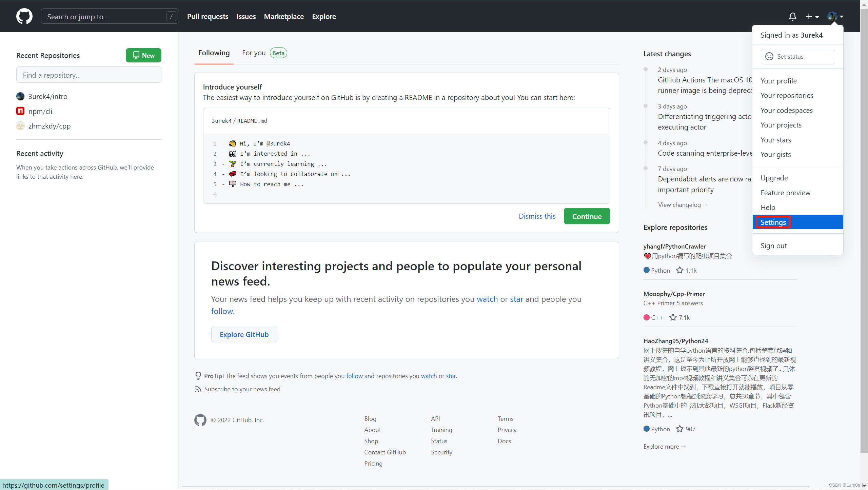Click the watch link in news feed text

click(x=487, y=299)
